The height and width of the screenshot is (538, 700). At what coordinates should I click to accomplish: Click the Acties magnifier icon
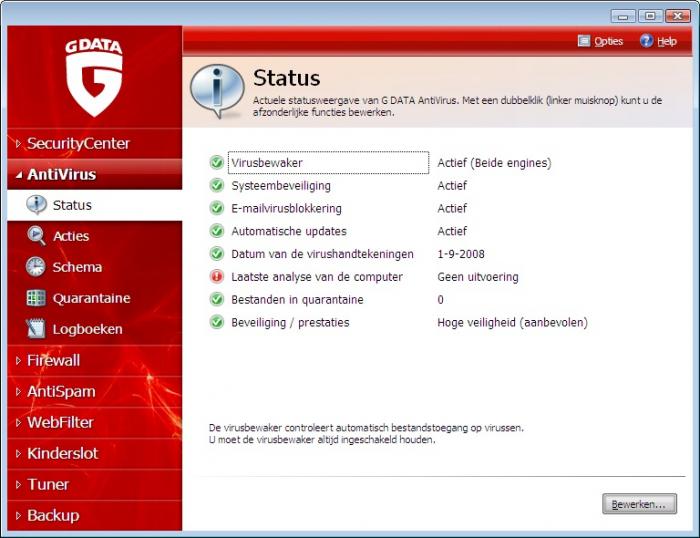point(36,236)
